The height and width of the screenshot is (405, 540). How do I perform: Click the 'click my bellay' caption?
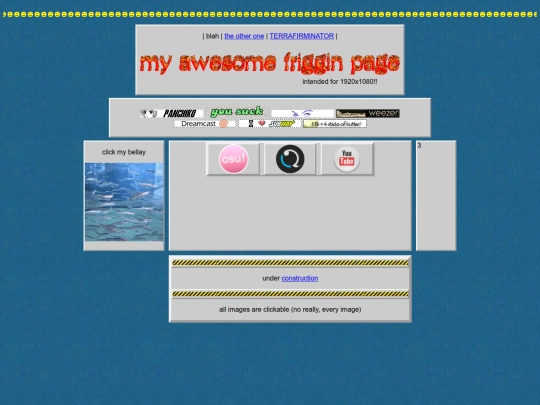click(124, 152)
